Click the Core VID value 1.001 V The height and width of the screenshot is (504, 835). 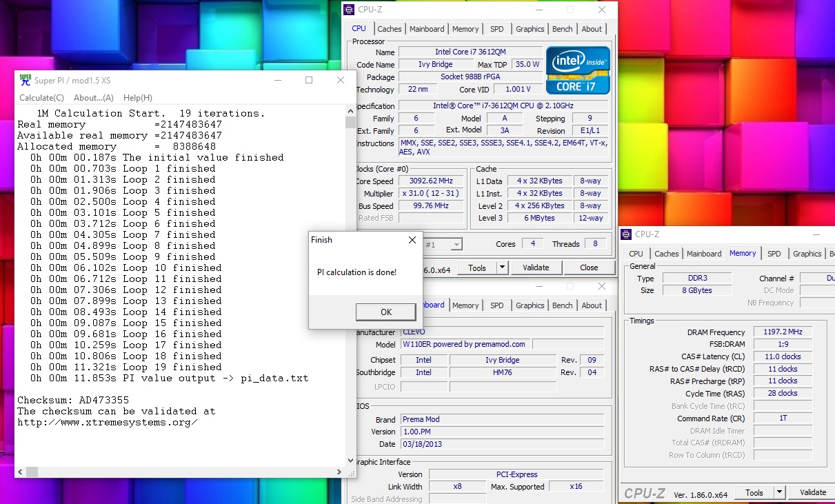point(518,89)
